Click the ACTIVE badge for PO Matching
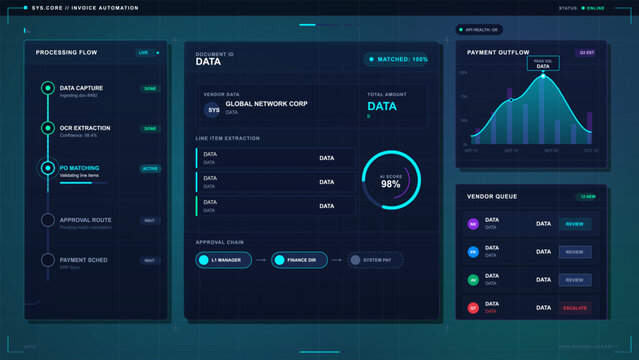The height and width of the screenshot is (360, 639). 150,168
